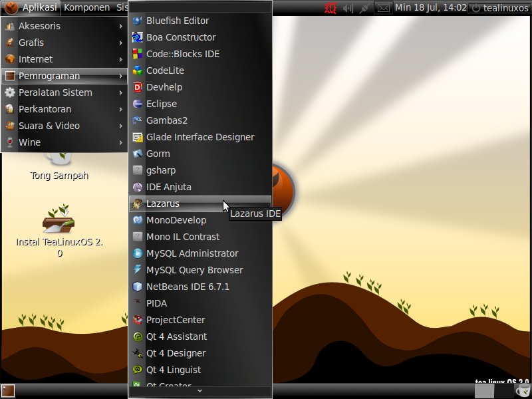Image resolution: width=532 pixels, height=399 pixels.
Task: Click the Code::Blocks colored squares icon
Action: tap(138, 54)
